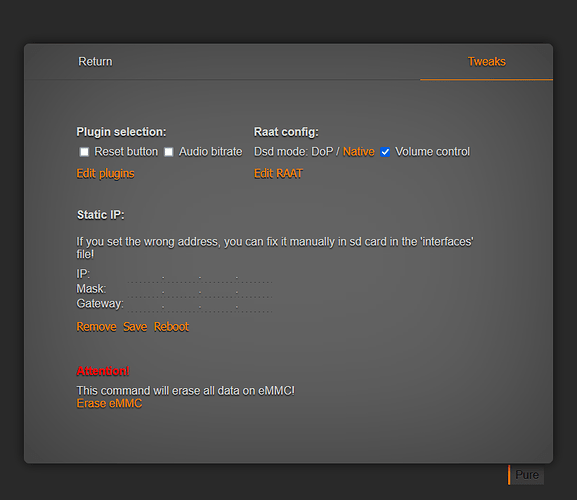Enable the Reset button checkbox
Image resolution: width=577 pixels, height=500 pixels.
coord(84,152)
